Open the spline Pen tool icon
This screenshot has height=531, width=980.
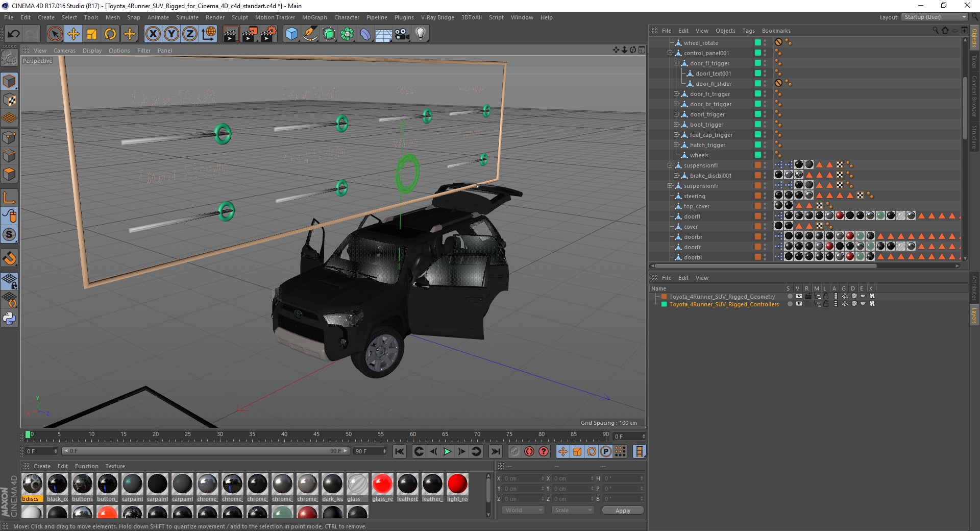click(x=310, y=34)
